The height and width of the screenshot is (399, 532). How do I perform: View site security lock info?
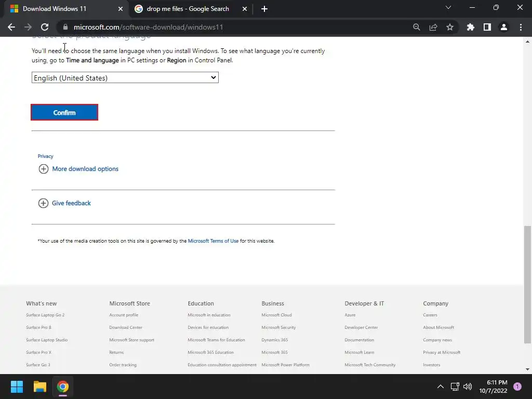coord(65,27)
